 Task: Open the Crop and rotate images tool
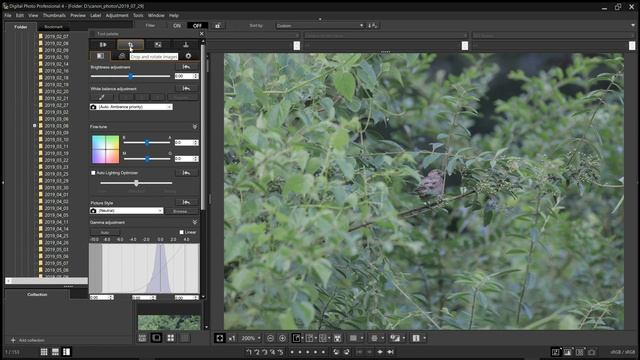(131, 44)
